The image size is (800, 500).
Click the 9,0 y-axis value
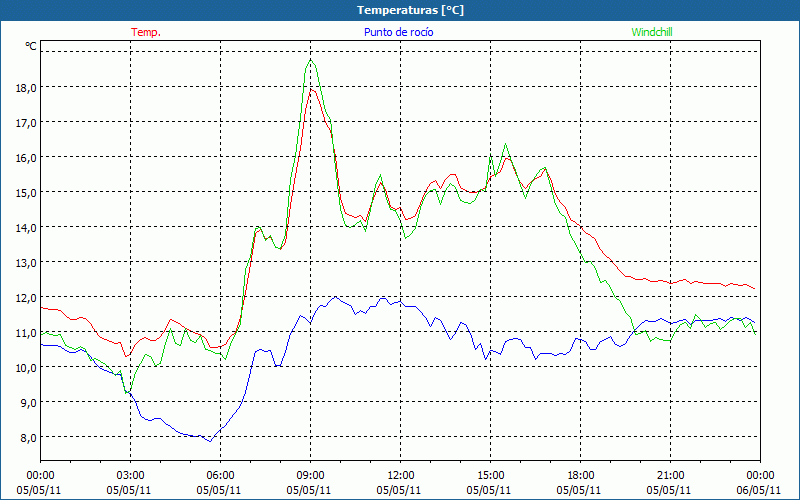pyautogui.click(x=29, y=403)
